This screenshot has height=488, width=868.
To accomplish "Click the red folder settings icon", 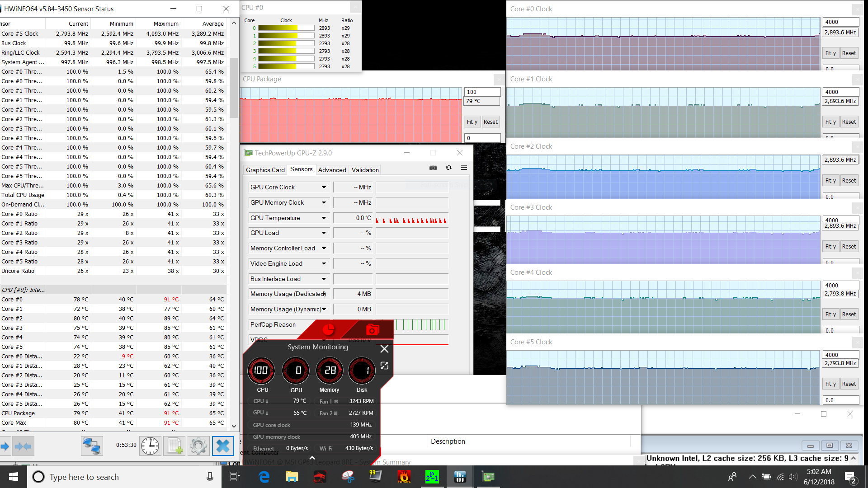I will (372, 330).
